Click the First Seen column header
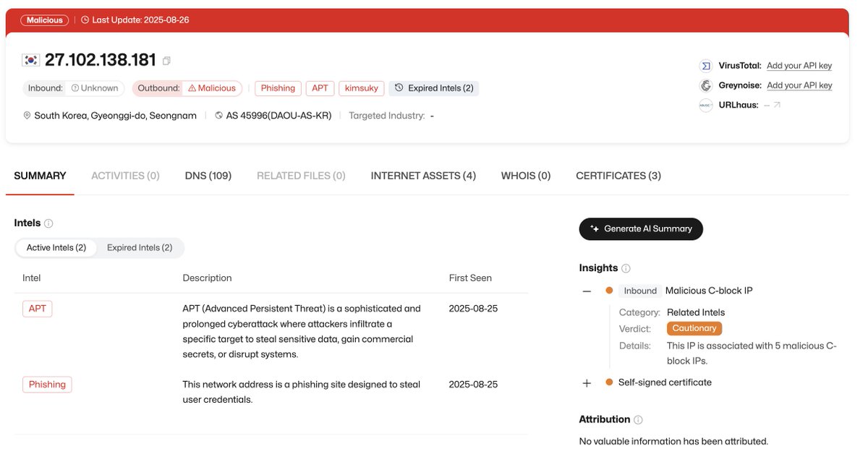 [x=470, y=278]
